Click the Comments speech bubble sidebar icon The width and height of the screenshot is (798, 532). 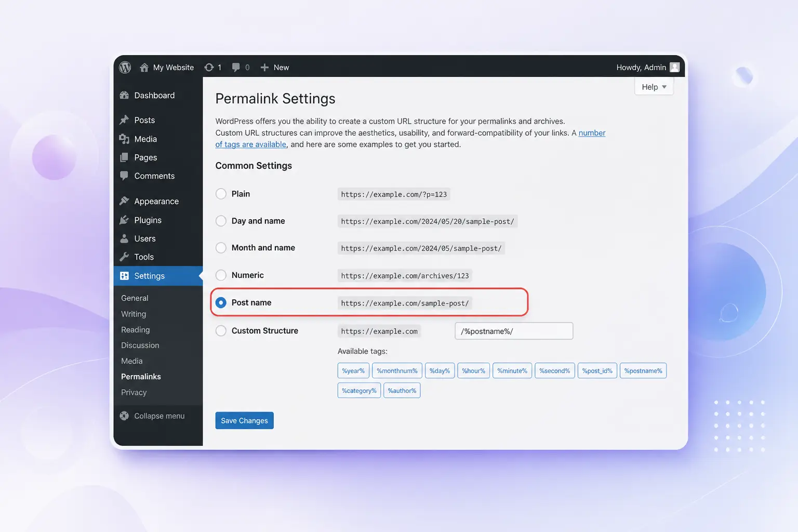[x=124, y=176]
